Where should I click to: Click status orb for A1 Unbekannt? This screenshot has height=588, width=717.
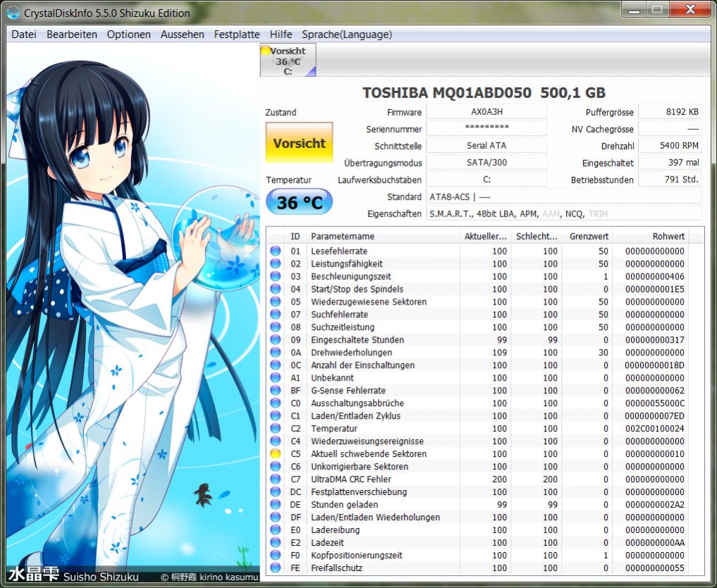click(x=275, y=378)
